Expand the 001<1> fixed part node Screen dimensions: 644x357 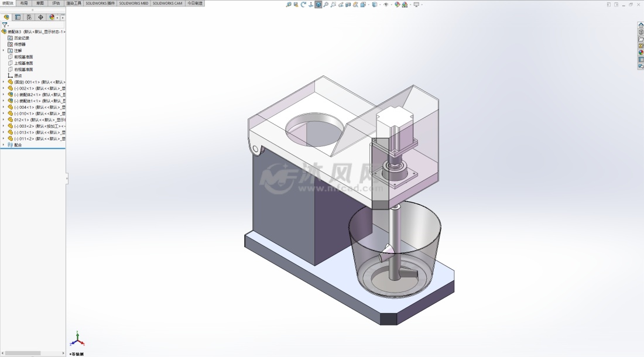(4, 82)
